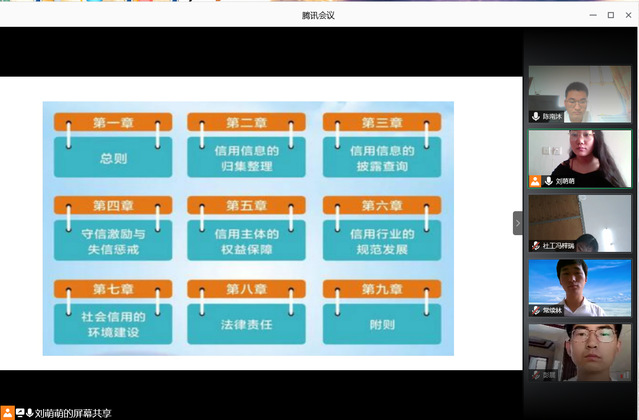Viewport: 639px width, 420px height.
Task: Select 刘萌萌's video thumbnail
Action: [x=579, y=155]
